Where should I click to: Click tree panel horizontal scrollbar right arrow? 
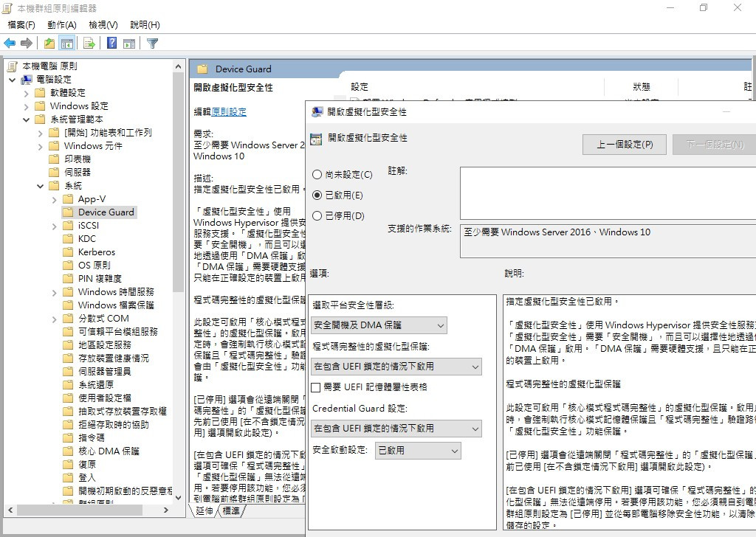pos(166,510)
